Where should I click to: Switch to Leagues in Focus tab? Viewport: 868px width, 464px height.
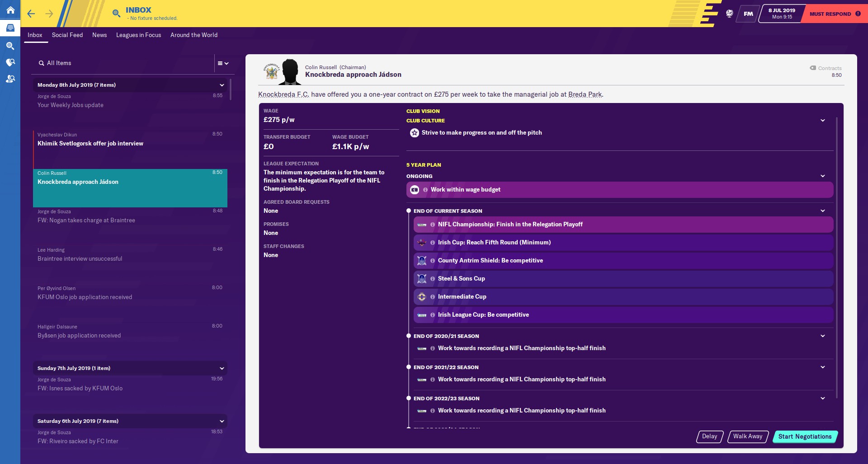pos(138,35)
